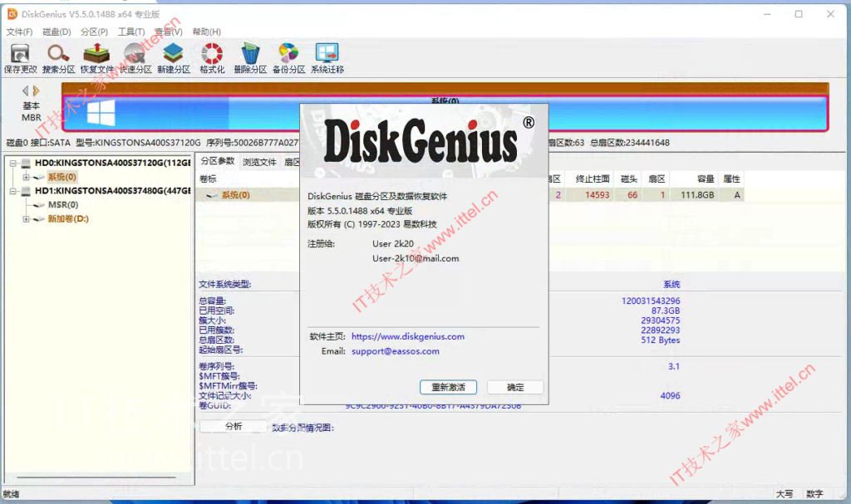
Task: Toggle the 大写 caps indicator in status bar
Action: (x=785, y=493)
